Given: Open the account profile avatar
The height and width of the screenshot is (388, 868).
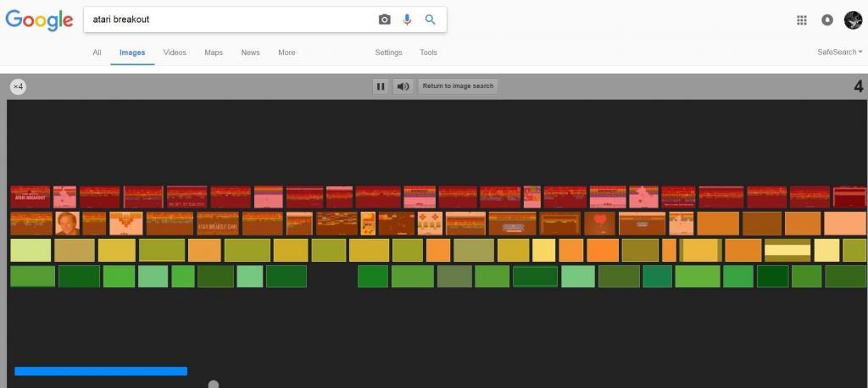Looking at the screenshot, I should click(x=853, y=20).
